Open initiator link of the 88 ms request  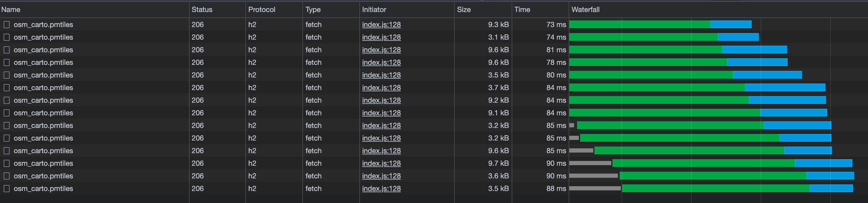pos(381,189)
